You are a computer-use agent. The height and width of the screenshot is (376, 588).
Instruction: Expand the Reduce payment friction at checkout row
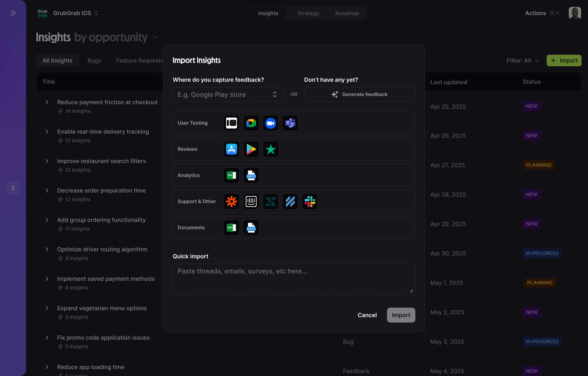coord(47,102)
